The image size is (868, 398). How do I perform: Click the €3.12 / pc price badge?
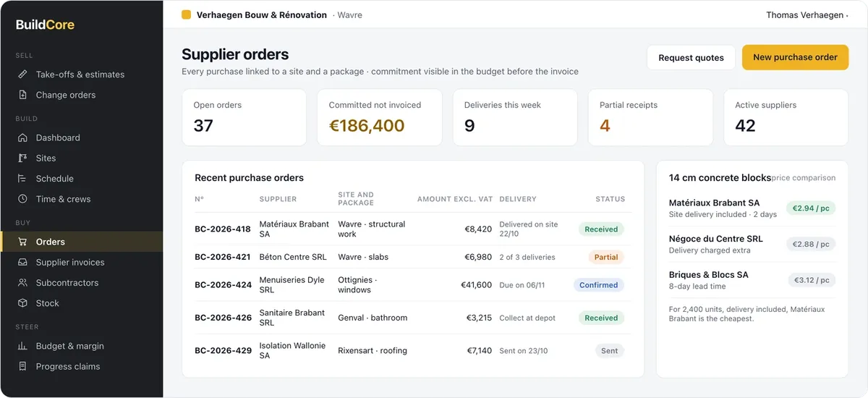pyautogui.click(x=812, y=280)
